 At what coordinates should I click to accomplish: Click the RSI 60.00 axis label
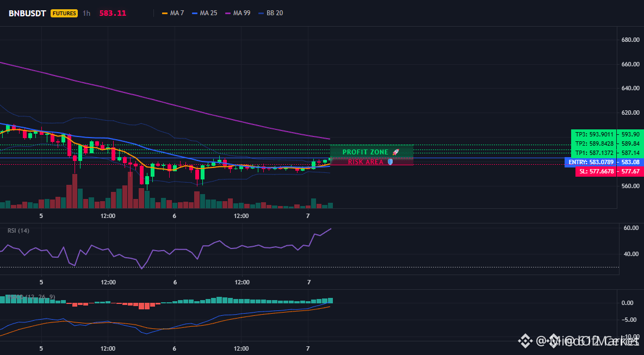(631, 228)
